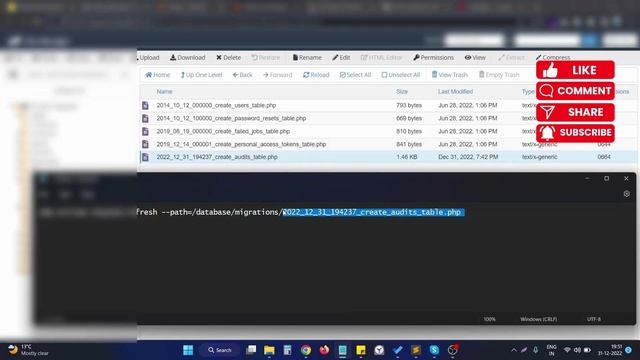
Task: Open Sticky Notes from taskbar
Action: click(361, 350)
